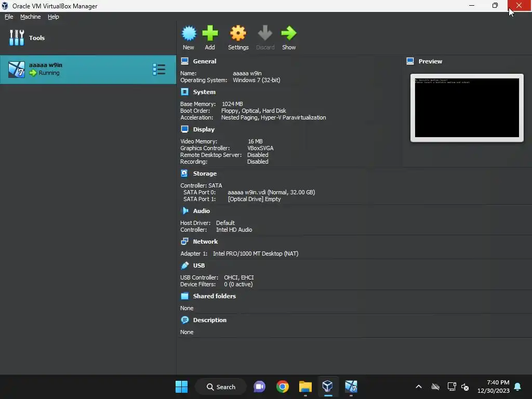Click the General section icon
This screenshot has height=399, width=532.
pos(184,61)
